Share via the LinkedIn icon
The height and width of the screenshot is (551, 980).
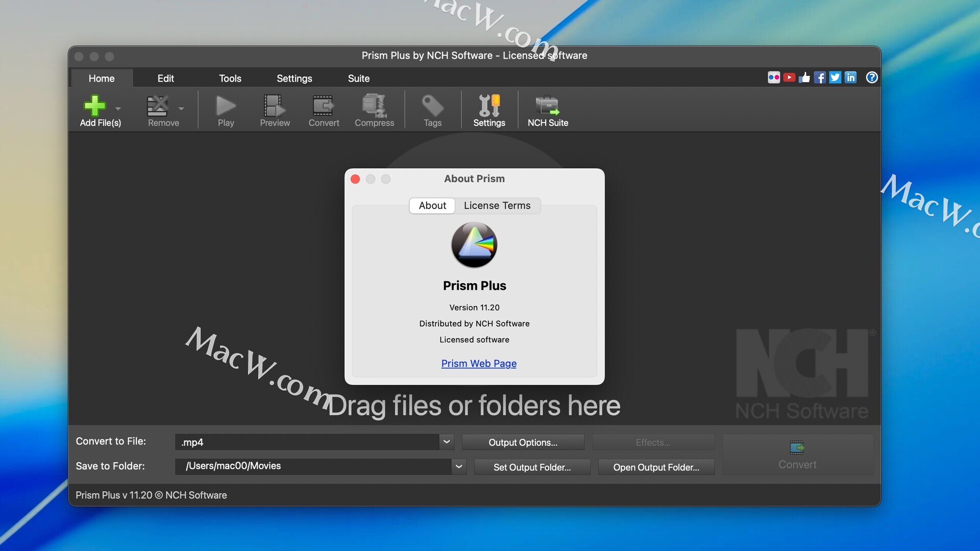[850, 78]
